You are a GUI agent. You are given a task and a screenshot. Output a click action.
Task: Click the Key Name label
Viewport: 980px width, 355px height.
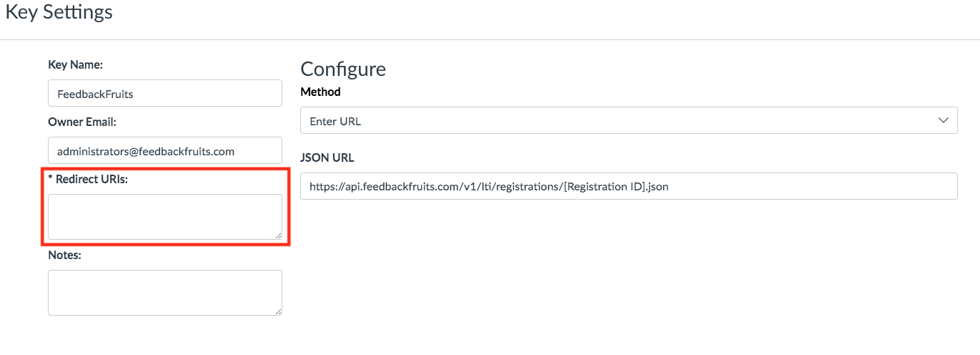click(x=75, y=64)
